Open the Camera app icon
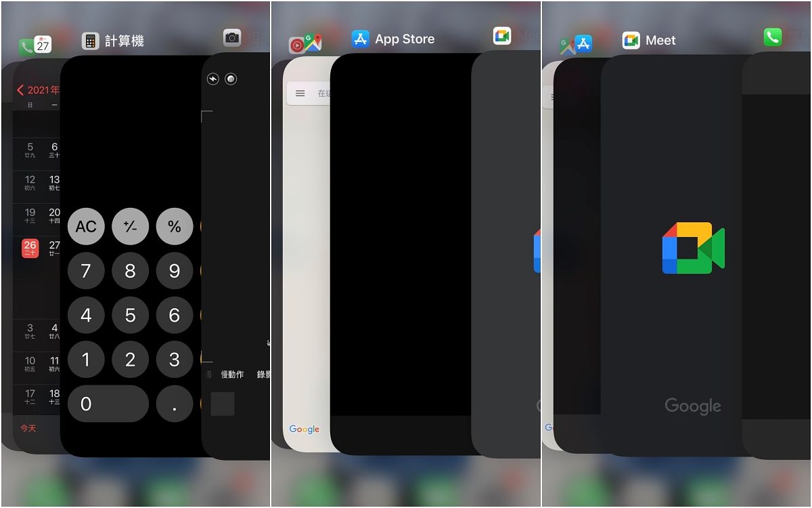 tap(232, 38)
